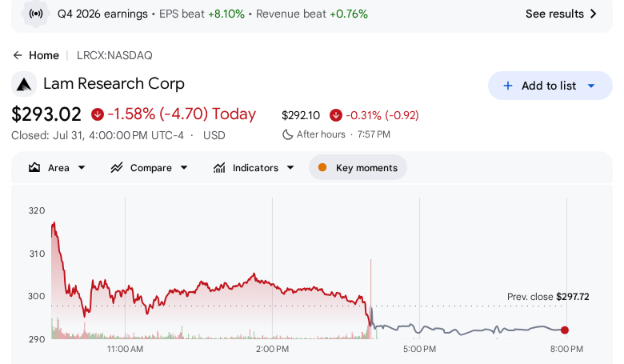Click the Compare lines icon
The height and width of the screenshot is (364, 624).
[117, 167]
